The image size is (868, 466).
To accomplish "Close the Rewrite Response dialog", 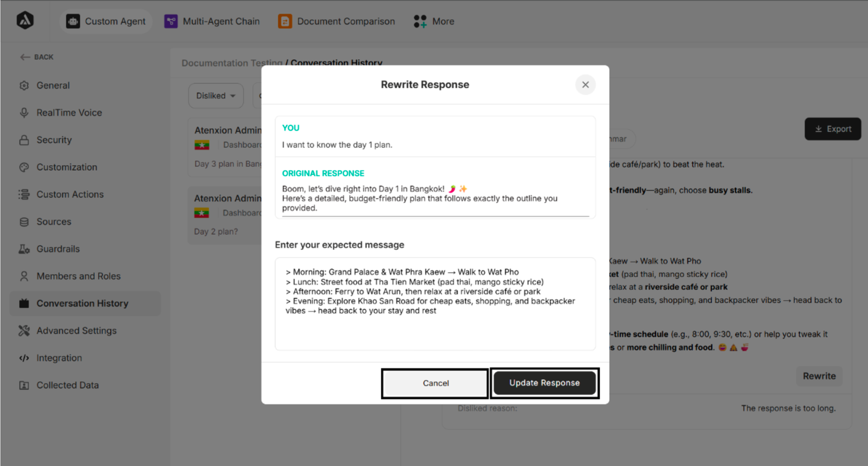I will [x=585, y=85].
